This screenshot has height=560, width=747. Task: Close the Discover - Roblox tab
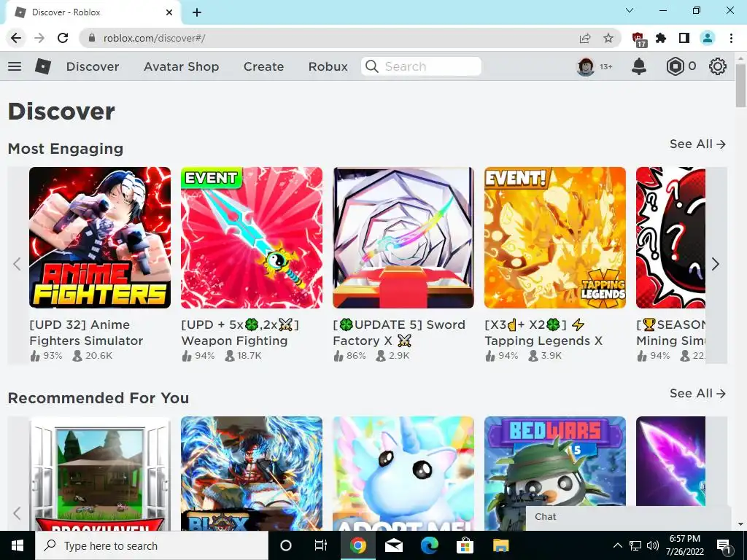(169, 12)
